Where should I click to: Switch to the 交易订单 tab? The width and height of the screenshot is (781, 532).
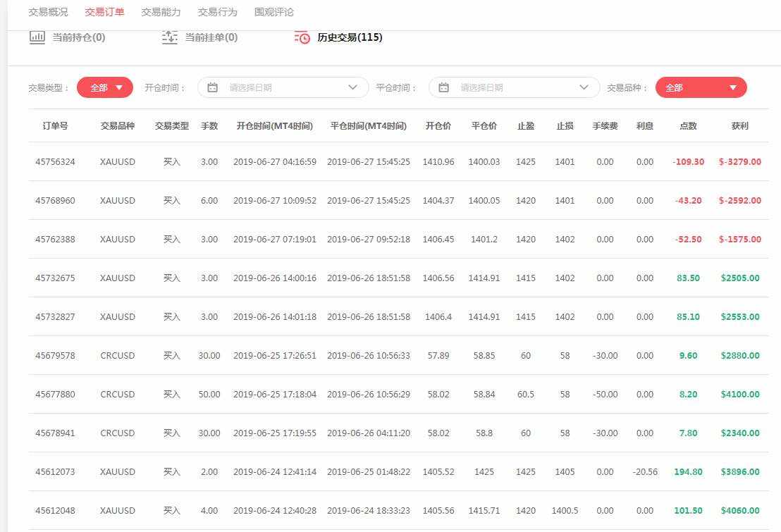coord(104,12)
